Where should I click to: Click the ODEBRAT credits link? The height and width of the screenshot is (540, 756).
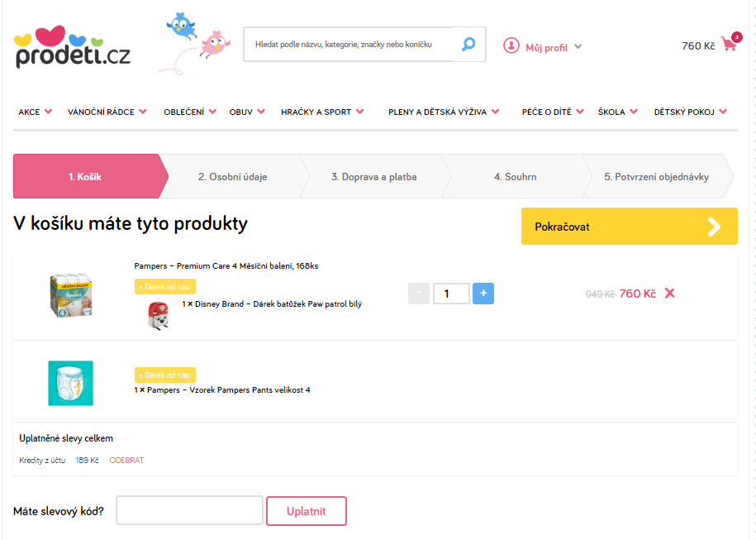126,461
